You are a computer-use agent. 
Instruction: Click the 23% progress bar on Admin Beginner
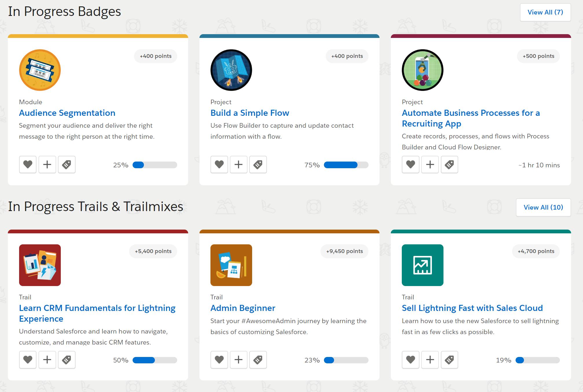[x=346, y=360]
